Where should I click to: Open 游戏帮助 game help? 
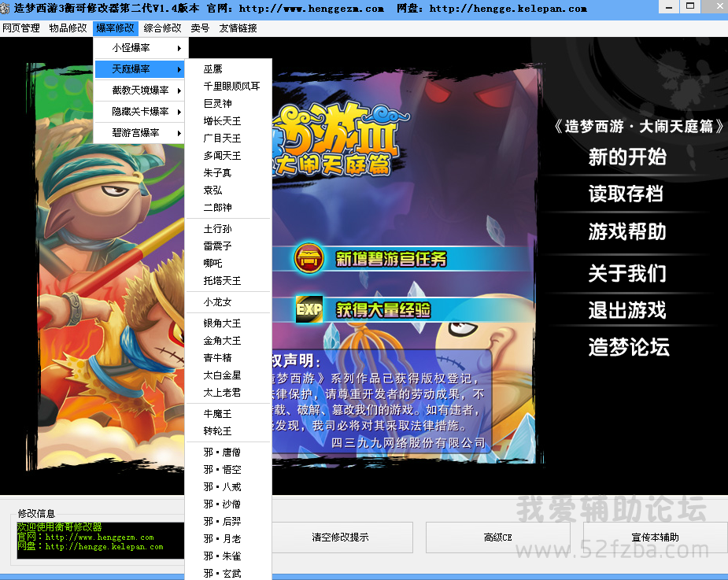click(627, 231)
